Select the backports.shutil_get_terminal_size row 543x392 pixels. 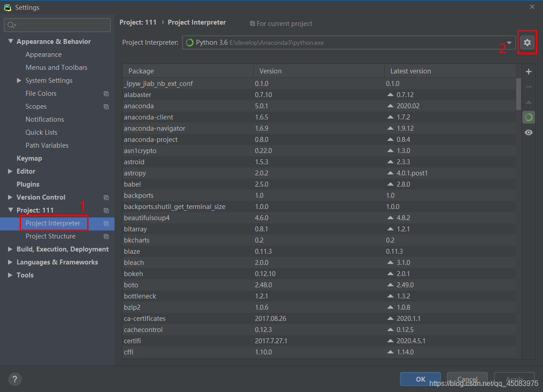click(x=319, y=207)
